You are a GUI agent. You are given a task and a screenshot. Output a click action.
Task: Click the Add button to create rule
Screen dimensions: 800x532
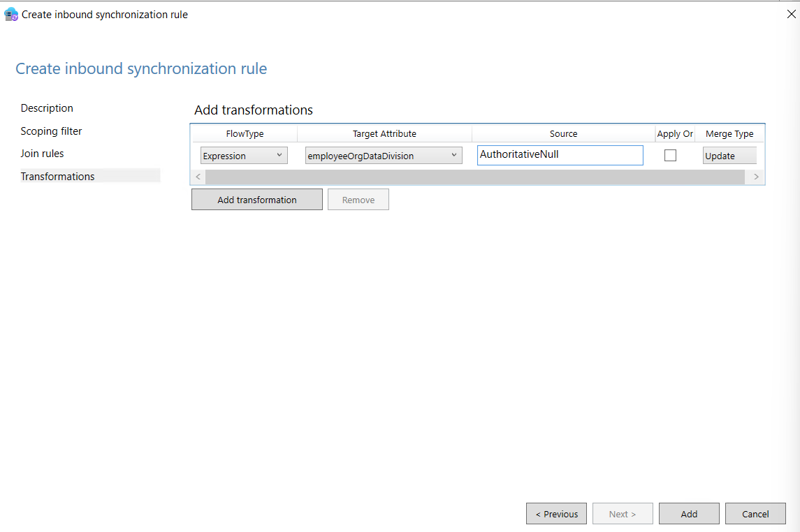(689, 514)
